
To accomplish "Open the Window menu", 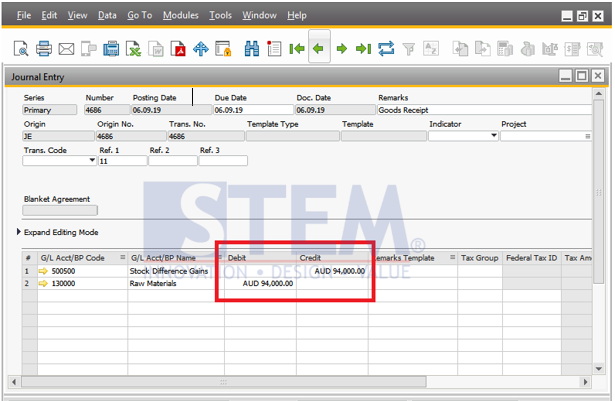I will pyautogui.click(x=259, y=15).
